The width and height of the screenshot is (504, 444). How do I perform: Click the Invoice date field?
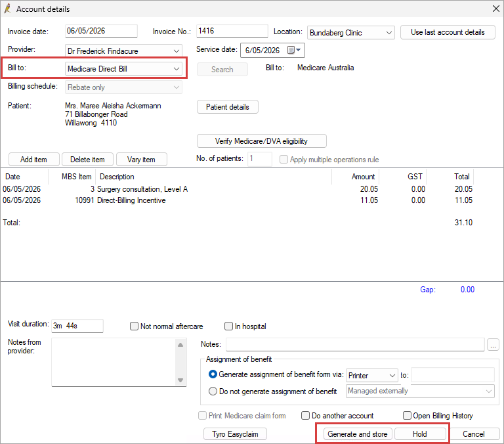[101, 31]
